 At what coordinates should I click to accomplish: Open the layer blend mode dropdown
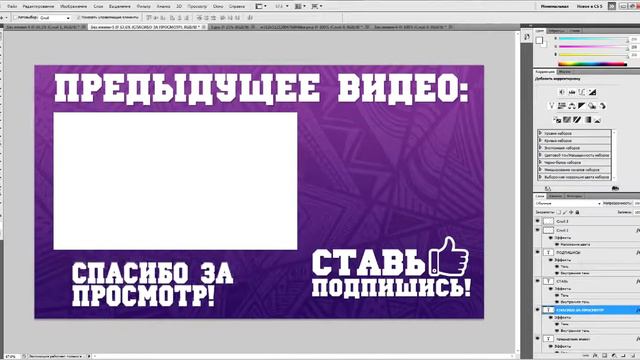pyautogui.click(x=568, y=203)
